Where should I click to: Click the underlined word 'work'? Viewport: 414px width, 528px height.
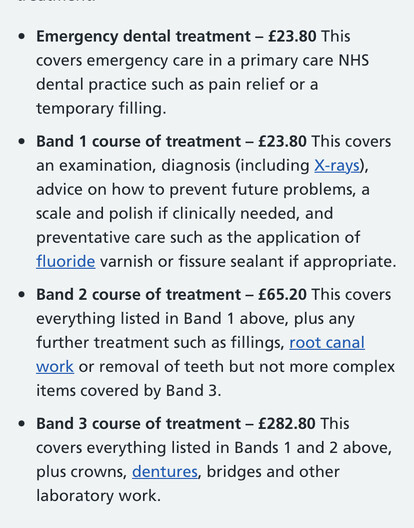click(x=55, y=367)
